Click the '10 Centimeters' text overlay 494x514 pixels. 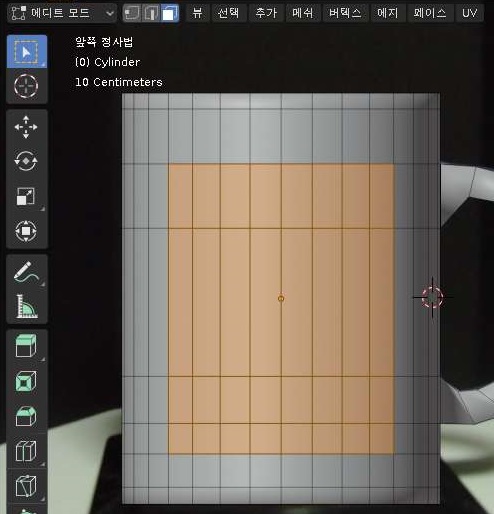click(x=119, y=82)
